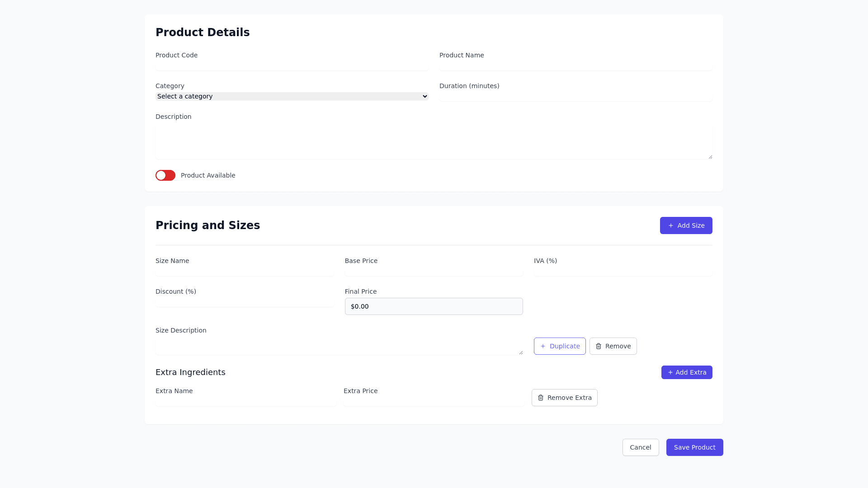
Task: Focus the Size Name input
Action: pyautogui.click(x=245, y=271)
